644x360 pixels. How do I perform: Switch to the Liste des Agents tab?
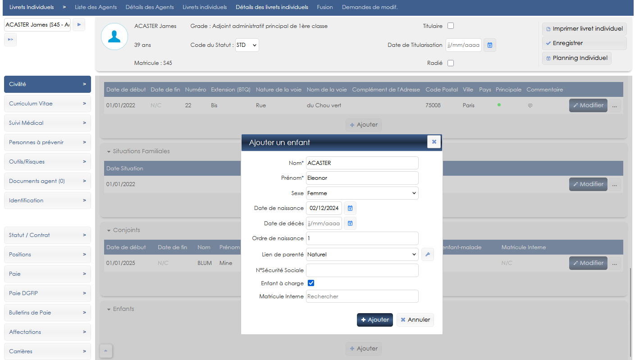[x=96, y=7]
